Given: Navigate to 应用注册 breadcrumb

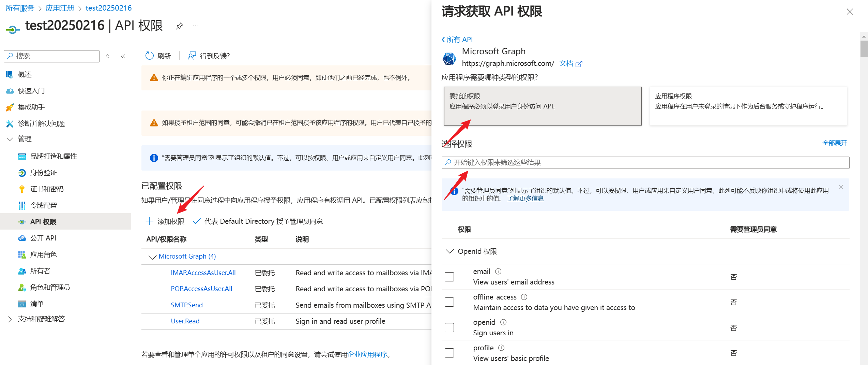Looking at the screenshot, I should (60, 8).
